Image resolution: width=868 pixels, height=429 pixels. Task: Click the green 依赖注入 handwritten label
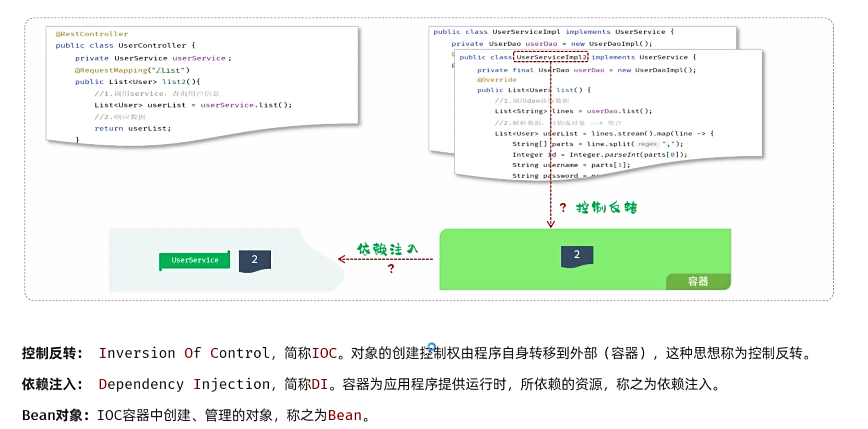388,249
